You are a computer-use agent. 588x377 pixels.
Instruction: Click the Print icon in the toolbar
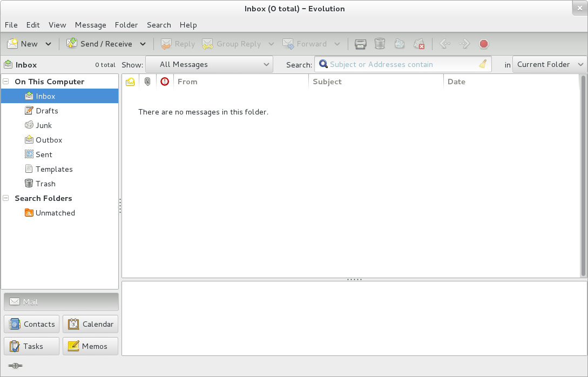(360, 44)
